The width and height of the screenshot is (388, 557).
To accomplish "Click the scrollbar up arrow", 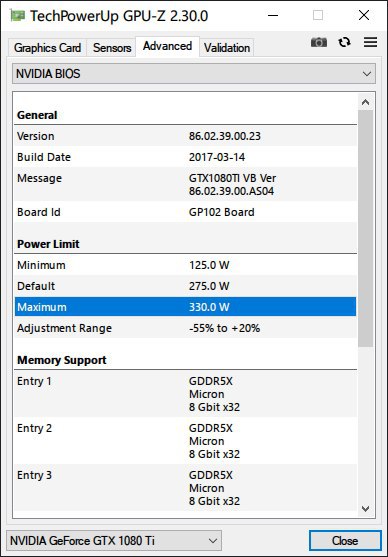I will [365, 102].
